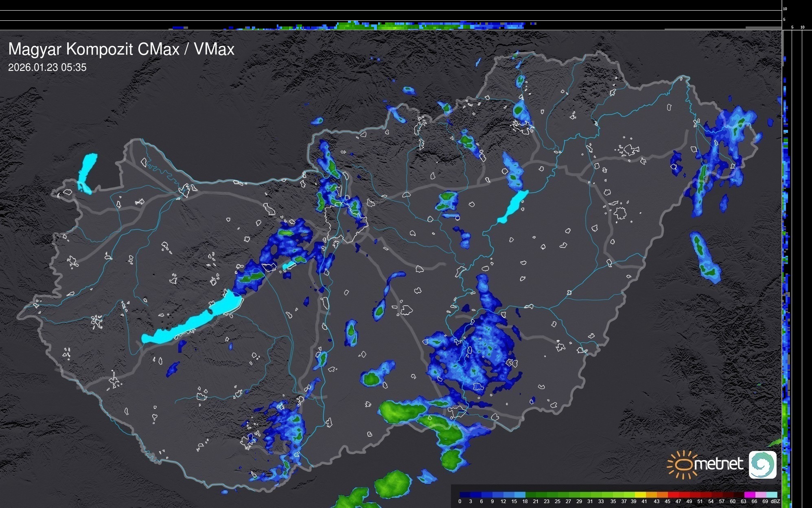The image size is (812, 508).
Task: Click the top VMax vertical profile strip
Action: click(391, 26)
